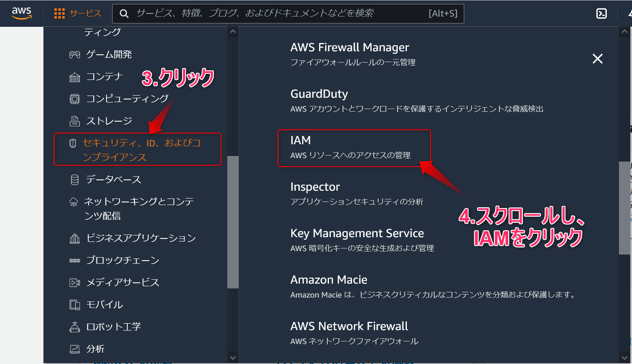632x364 pixels.
Task: Open the IAM service link
Action: [x=301, y=140]
